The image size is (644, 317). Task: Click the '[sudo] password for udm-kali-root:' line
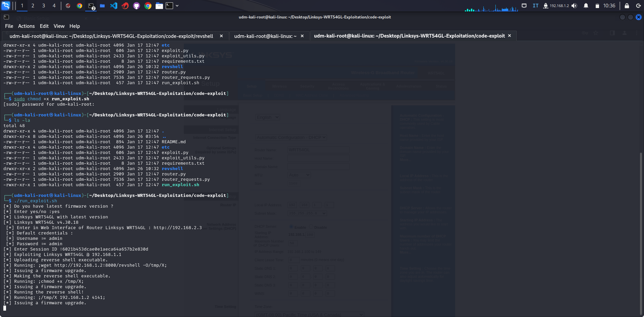49,104
